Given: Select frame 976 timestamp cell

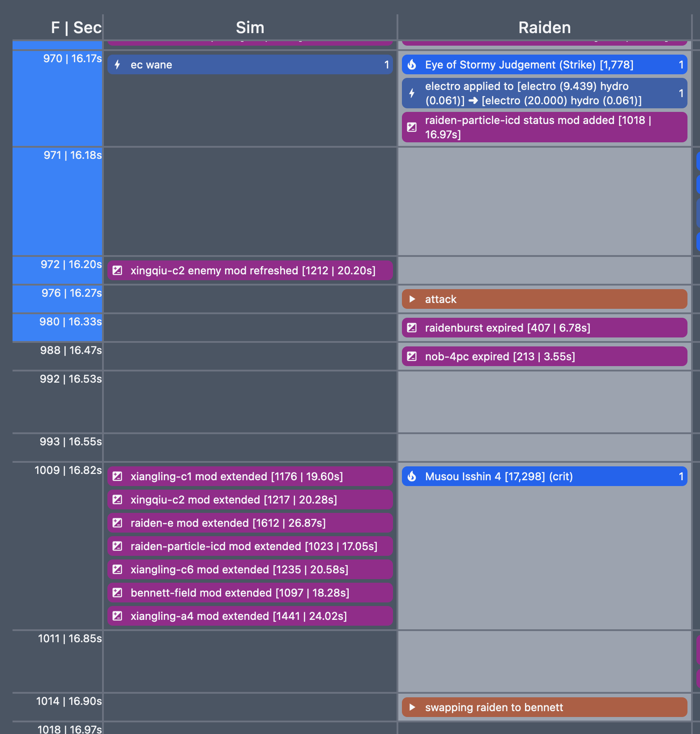Looking at the screenshot, I should point(71,293).
